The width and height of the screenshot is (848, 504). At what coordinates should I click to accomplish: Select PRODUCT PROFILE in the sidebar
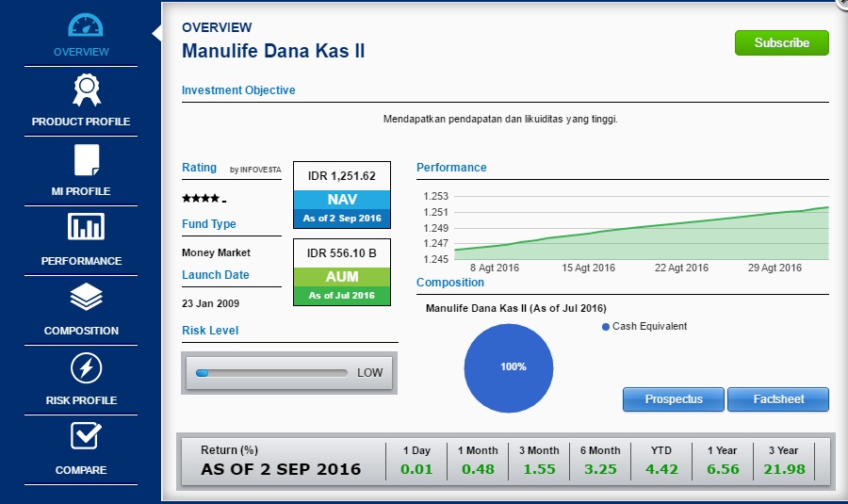coord(81,122)
